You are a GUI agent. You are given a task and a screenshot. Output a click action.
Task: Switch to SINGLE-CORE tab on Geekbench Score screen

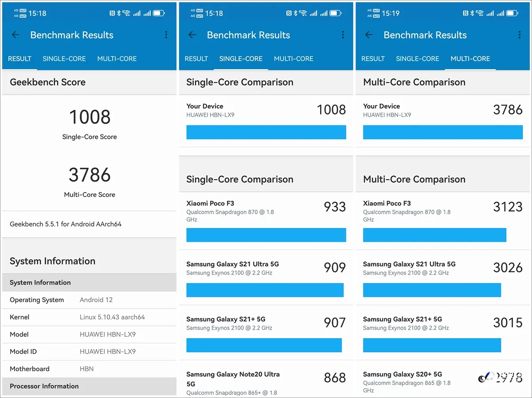coord(64,59)
